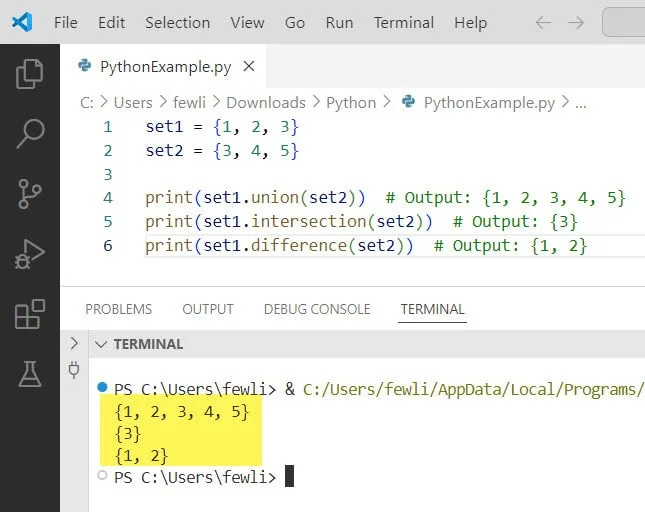The width and height of the screenshot is (645, 512).
Task: Click 'union' in the line 4 code
Action: (274, 197)
